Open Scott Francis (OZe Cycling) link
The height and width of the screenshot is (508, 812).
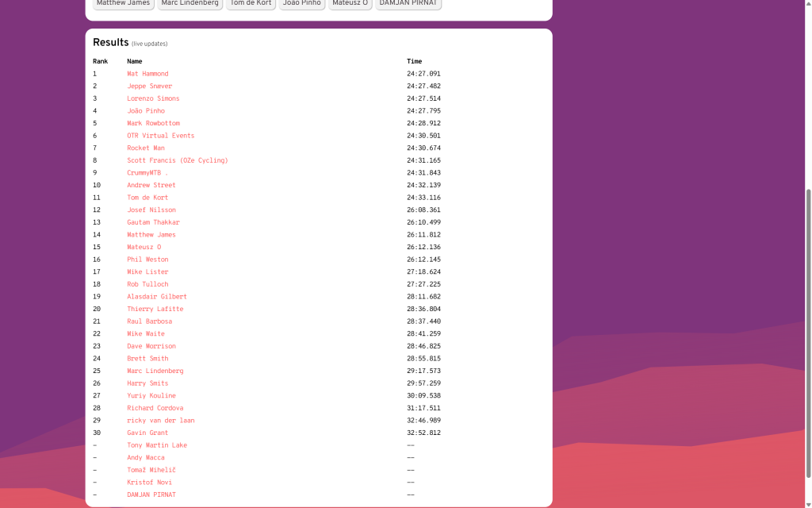click(177, 160)
